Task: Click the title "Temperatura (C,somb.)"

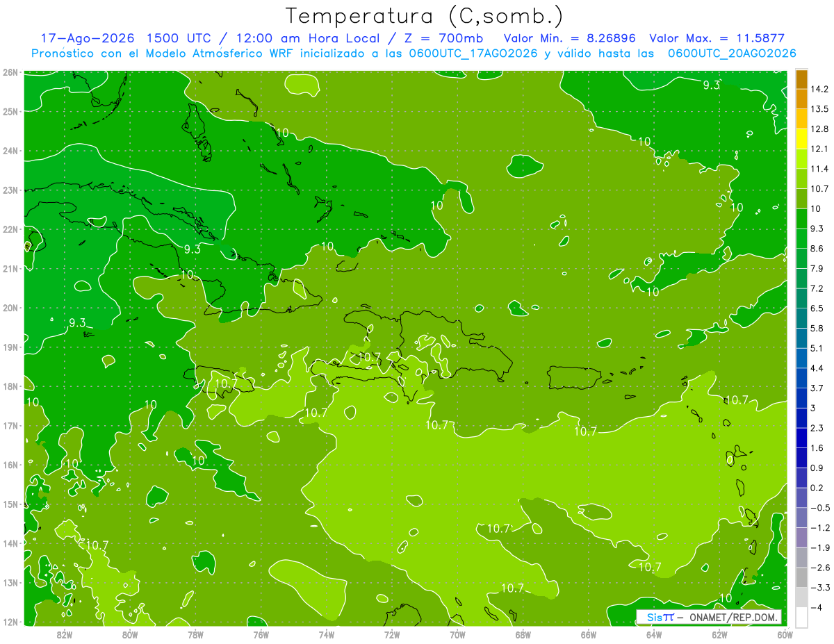Action: point(425,16)
